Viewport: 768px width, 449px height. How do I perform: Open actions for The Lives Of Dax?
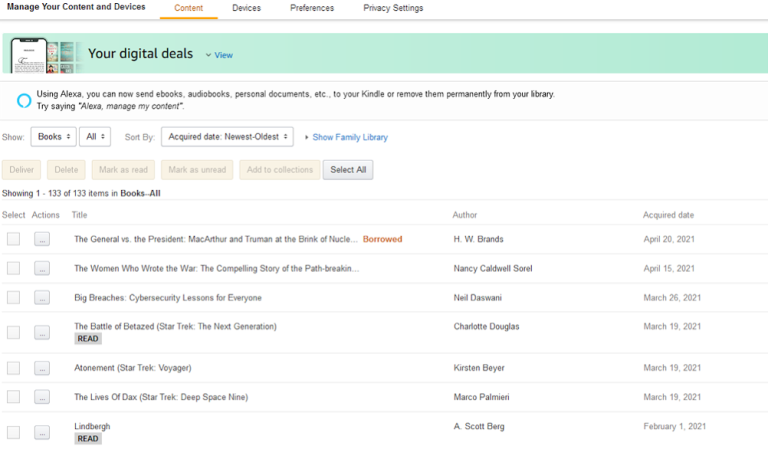(x=42, y=397)
